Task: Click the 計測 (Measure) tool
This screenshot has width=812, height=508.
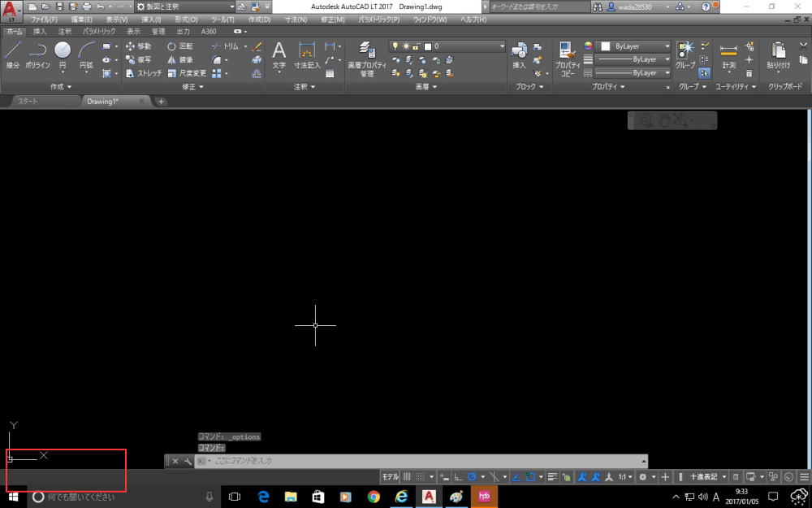Action: (x=728, y=55)
